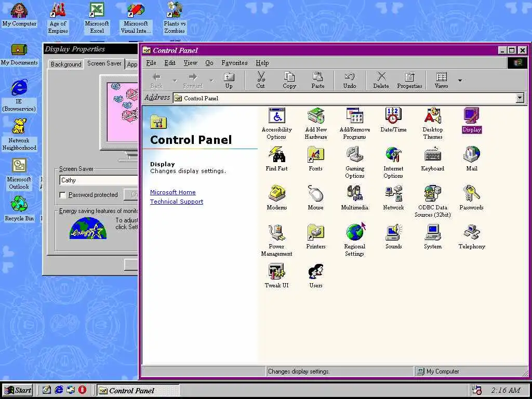Open ODBC Data Sources (32bit)
The image size is (532, 399).
coord(433,202)
